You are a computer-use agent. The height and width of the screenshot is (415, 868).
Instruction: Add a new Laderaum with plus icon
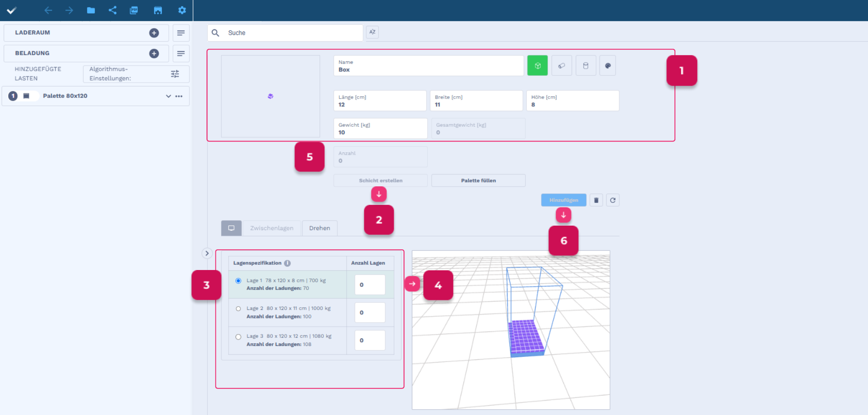[x=154, y=33]
